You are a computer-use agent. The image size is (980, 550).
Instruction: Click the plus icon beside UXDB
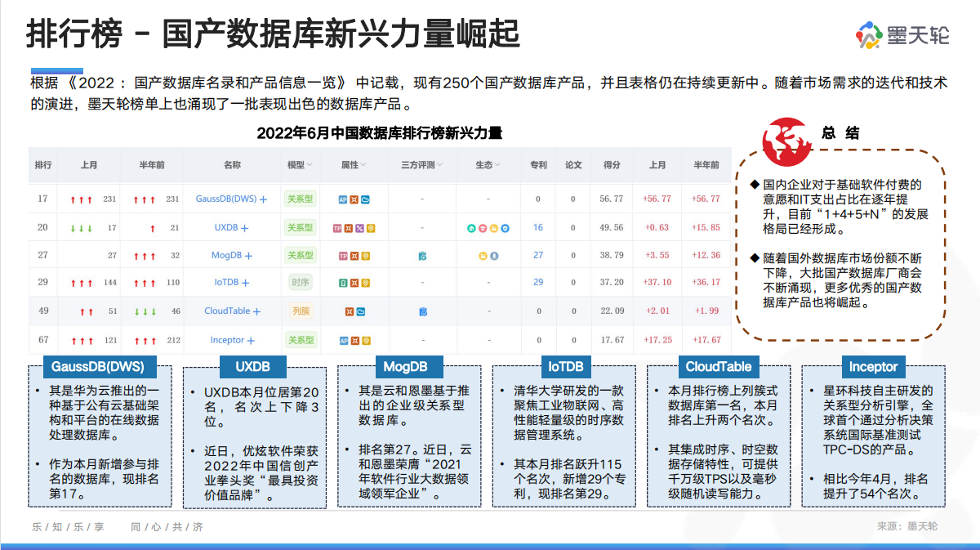click(244, 228)
